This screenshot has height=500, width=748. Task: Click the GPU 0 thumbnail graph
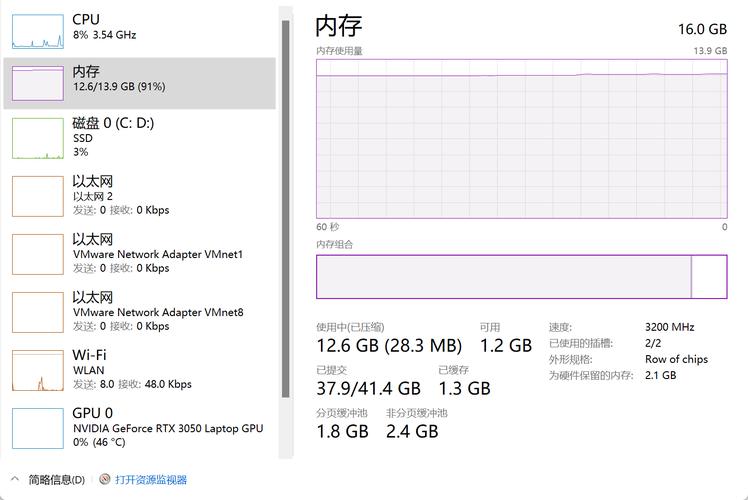[x=37, y=428]
